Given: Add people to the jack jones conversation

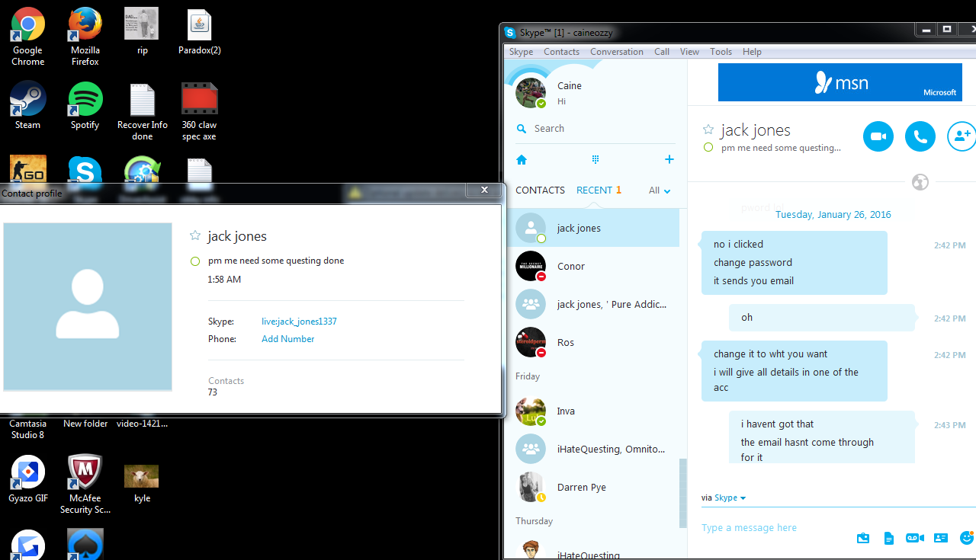Looking at the screenshot, I should point(962,136).
